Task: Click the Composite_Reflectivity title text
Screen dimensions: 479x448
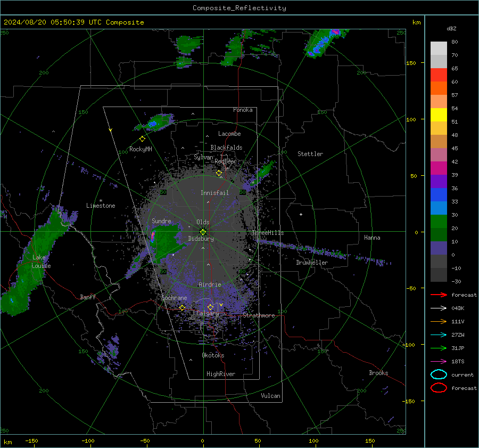Action: pyautogui.click(x=239, y=8)
